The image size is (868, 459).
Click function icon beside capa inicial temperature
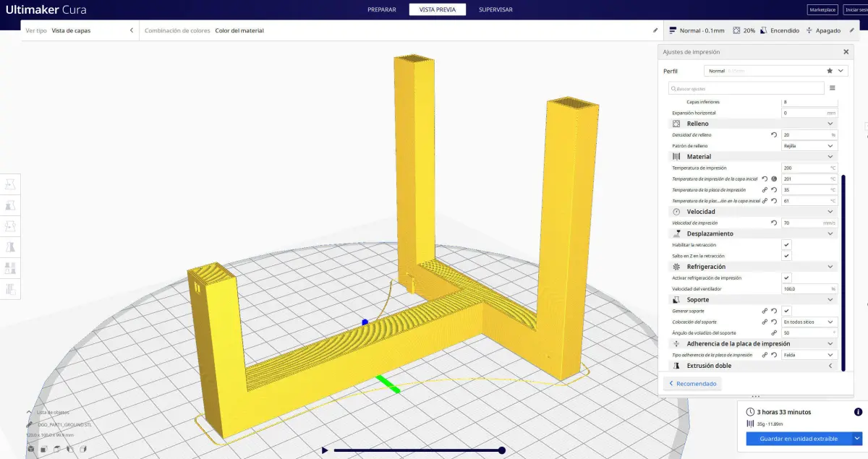[x=774, y=179]
